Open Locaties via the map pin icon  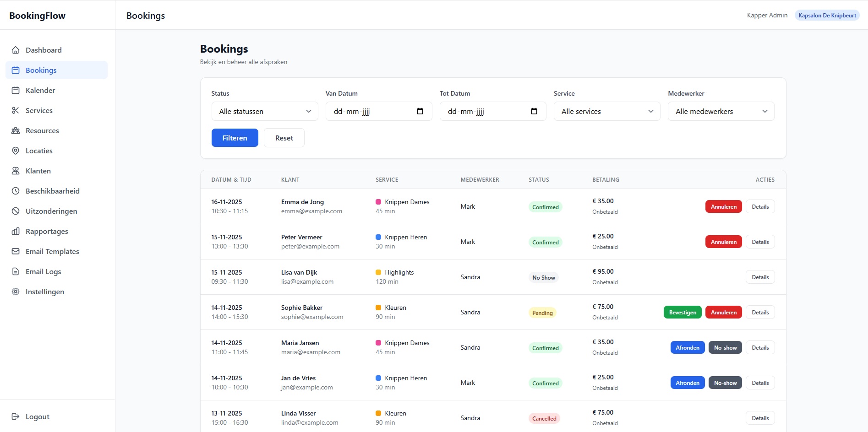click(x=16, y=151)
